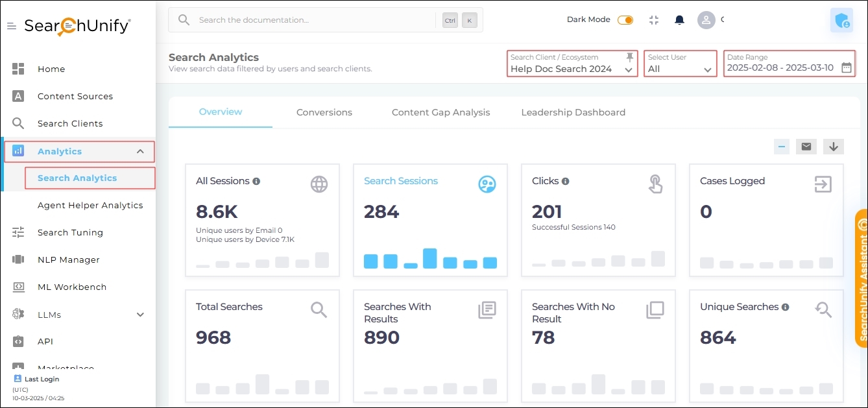Viewport: 868px width, 408px height.
Task: Open the date range calendar icon
Action: coord(846,67)
